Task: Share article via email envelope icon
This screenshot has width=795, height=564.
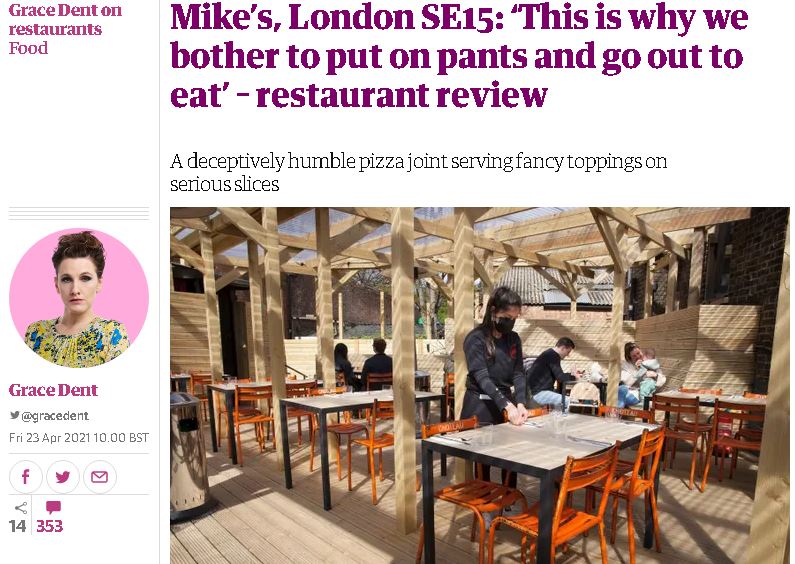Action: (100, 477)
